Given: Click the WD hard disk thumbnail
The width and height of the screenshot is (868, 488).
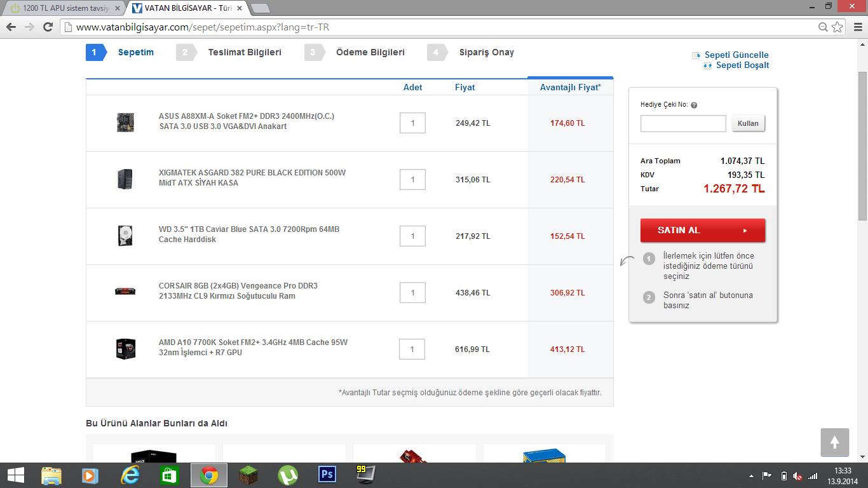Looking at the screenshot, I should click(125, 236).
